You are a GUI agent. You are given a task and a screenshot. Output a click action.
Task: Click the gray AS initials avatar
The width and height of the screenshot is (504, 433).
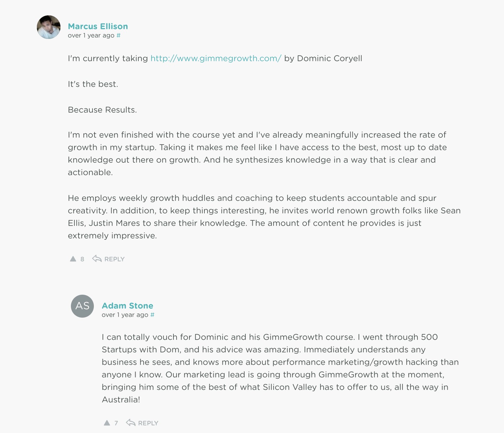82,306
